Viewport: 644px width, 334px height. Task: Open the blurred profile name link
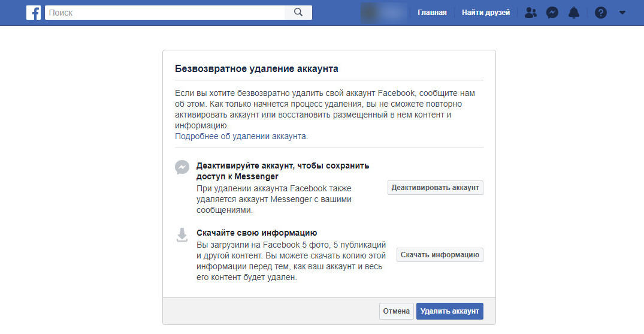tap(384, 13)
